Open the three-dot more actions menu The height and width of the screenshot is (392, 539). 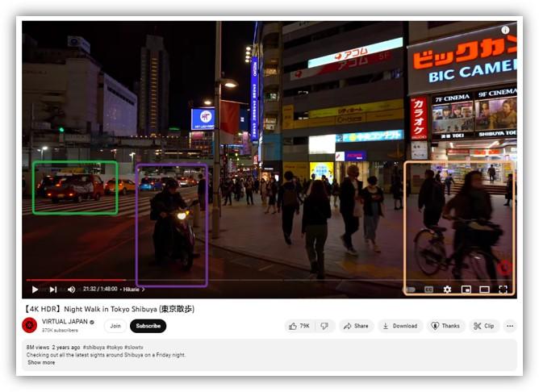point(510,326)
